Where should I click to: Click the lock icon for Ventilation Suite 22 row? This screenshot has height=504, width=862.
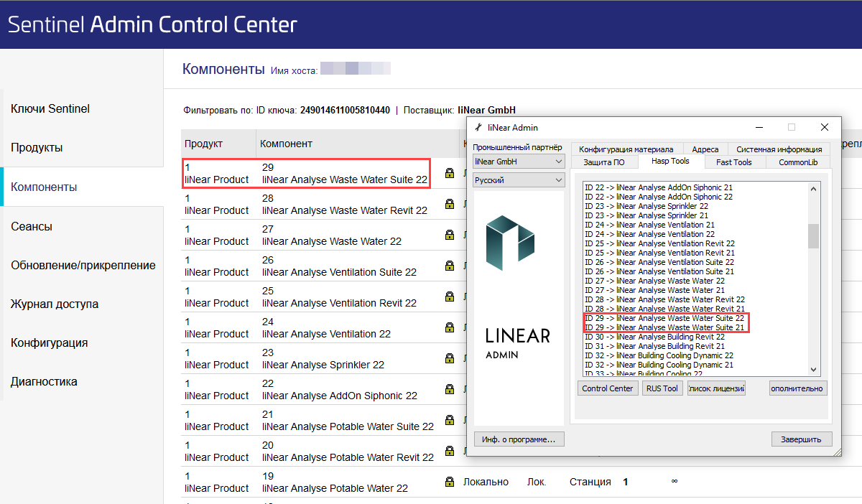(x=450, y=266)
